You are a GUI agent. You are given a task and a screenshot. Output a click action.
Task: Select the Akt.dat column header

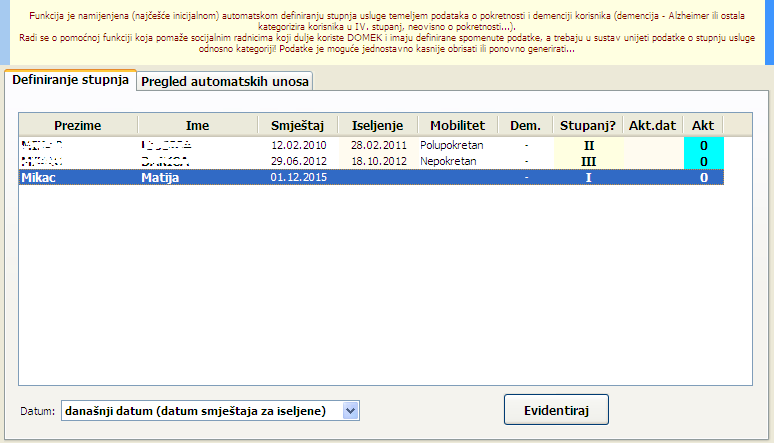click(x=653, y=125)
